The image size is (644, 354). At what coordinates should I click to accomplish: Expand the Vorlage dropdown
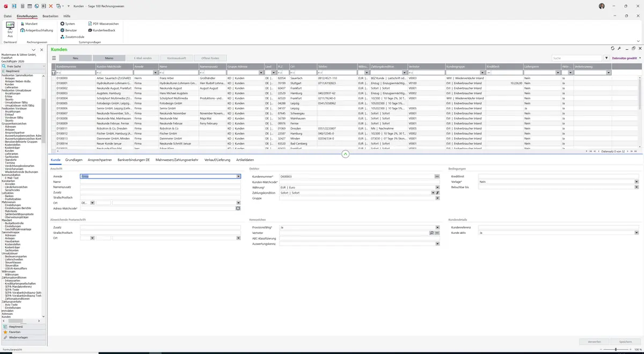pyautogui.click(x=636, y=182)
